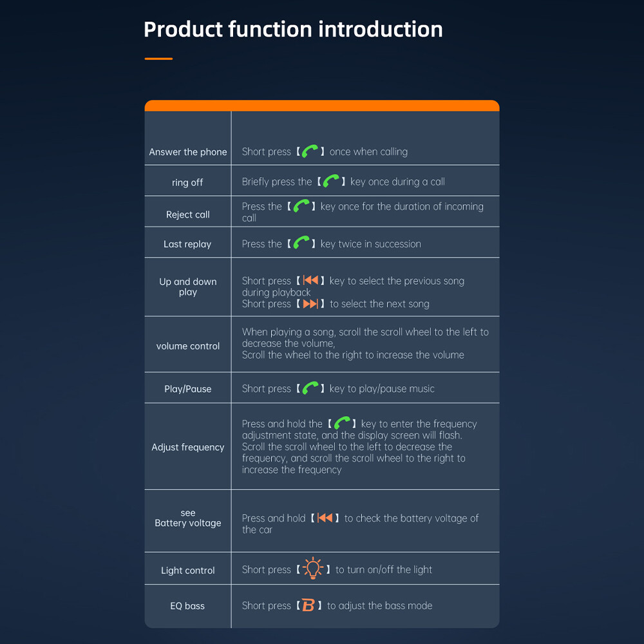Click the previous icon in Battery voltage row
The width and height of the screenshot is (644, 644).
point(325,518)
